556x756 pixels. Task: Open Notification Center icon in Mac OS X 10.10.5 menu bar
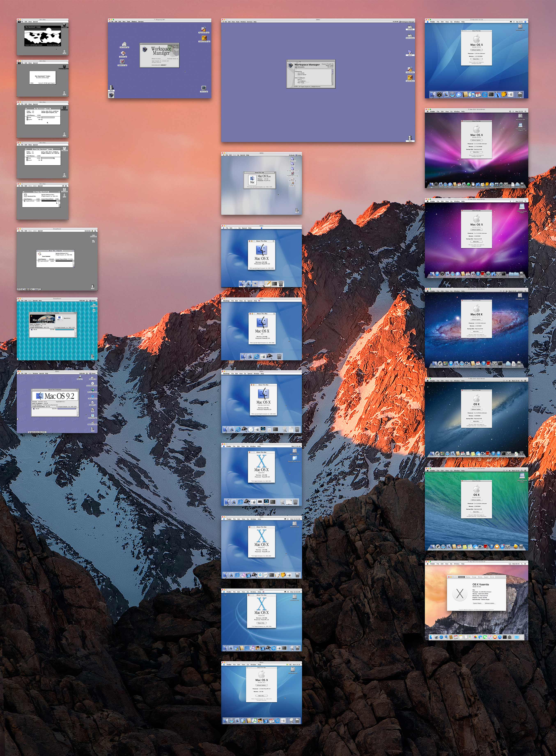coord(525,564)
